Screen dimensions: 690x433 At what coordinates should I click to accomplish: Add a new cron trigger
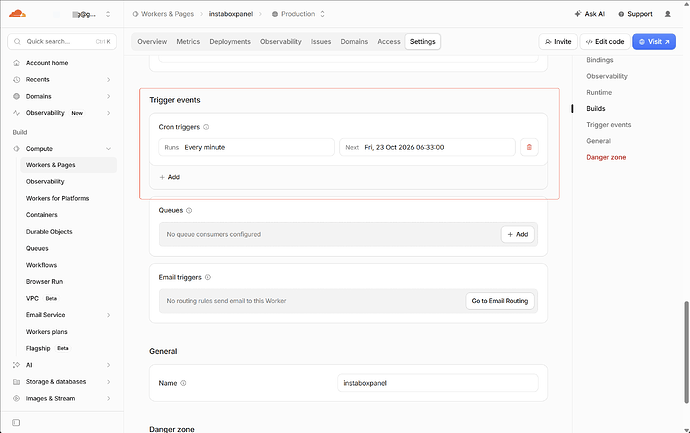click(x=169, y=177)
